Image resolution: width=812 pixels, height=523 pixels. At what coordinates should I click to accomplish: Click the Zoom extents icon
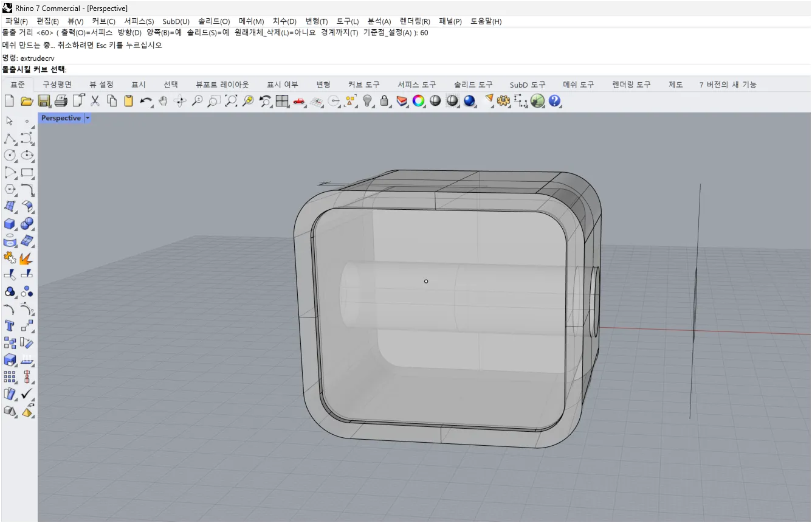pyautogui.click(x=230, y=101)
